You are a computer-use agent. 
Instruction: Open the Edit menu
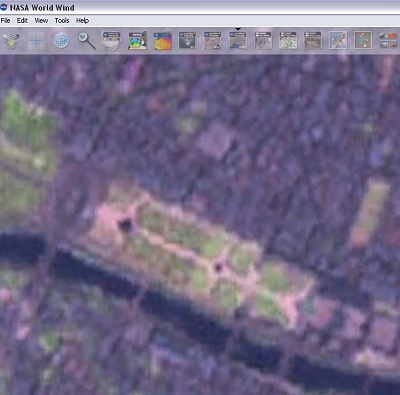(x=22, y=21)
